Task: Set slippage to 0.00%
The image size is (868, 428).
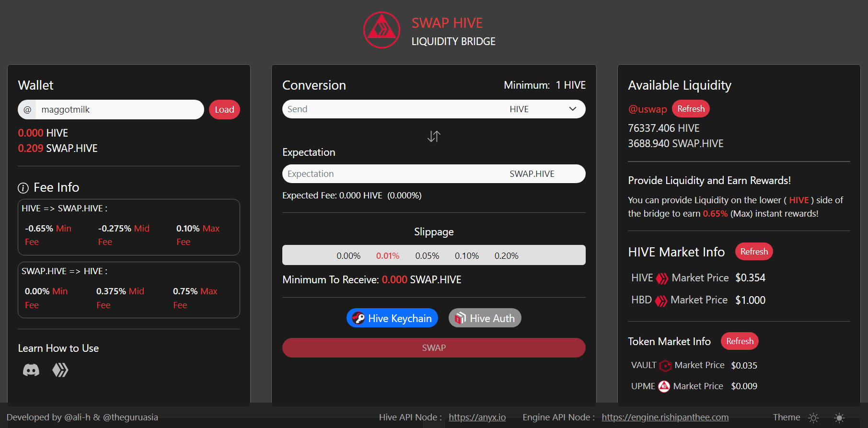Action: pyautogui.click(x=348, y=256)
